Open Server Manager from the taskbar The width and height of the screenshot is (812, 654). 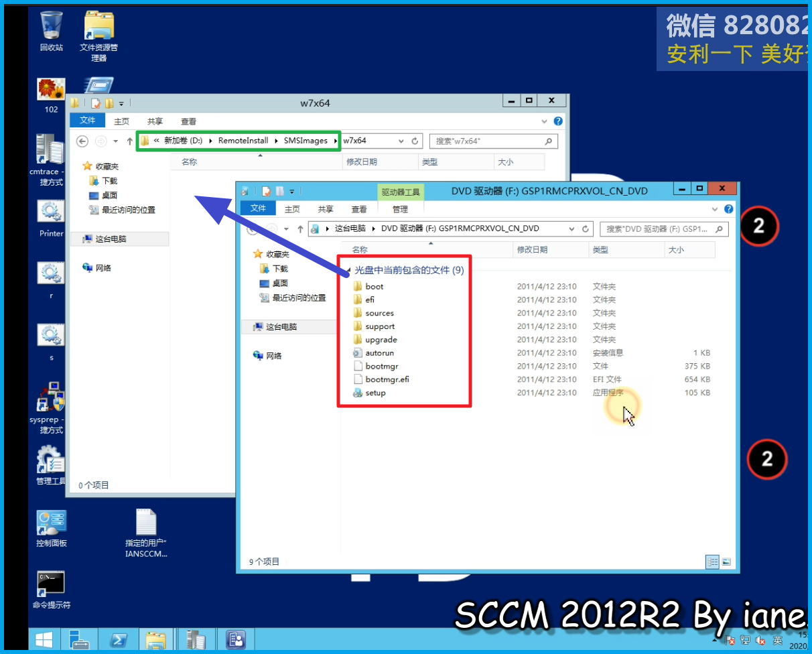tap(79, 640)
